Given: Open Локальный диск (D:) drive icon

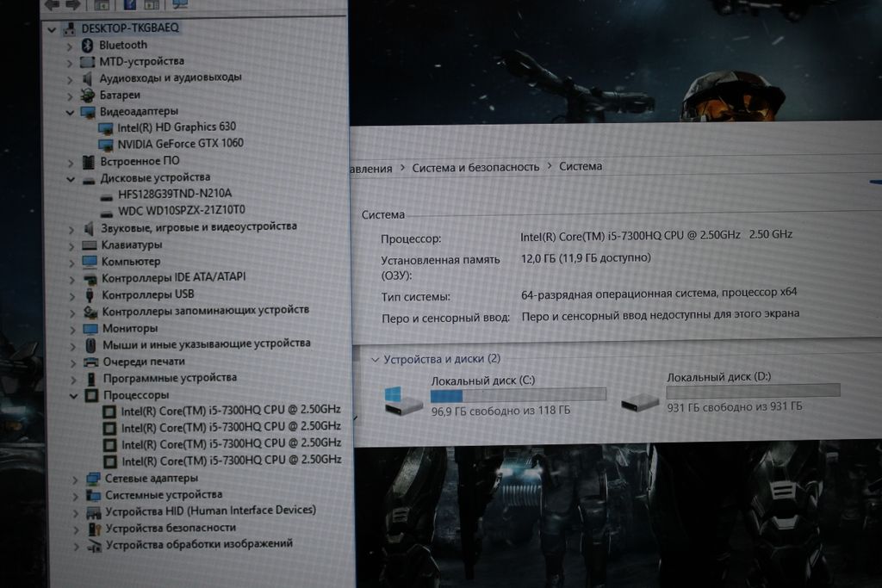Looking at the screenshot, I should [640, 400].
